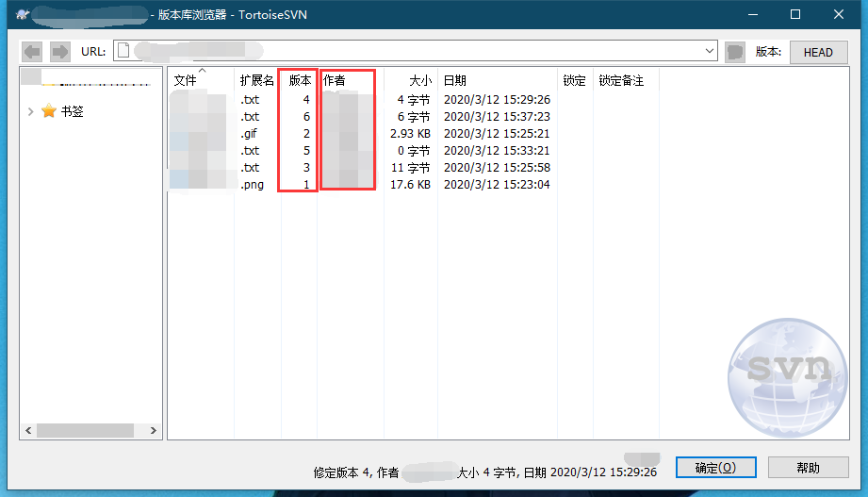This screenshot has width=868, height=497.
Task: Select the .gif file row extension
Action: click(x=249, y=134)
